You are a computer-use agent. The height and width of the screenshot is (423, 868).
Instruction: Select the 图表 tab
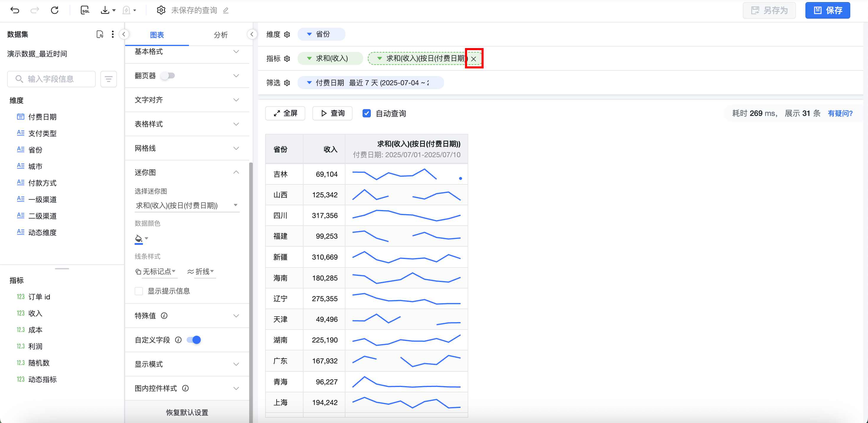157,35
